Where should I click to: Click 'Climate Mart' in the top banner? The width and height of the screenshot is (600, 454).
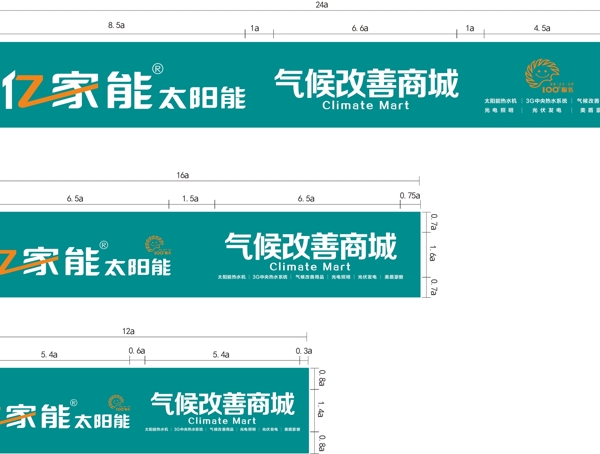coord(365,105)
